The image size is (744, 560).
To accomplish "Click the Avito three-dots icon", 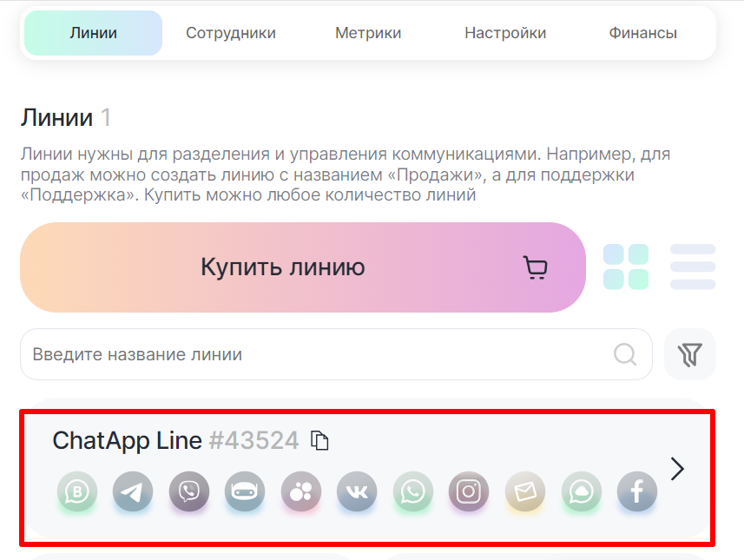I will [301, 492].
